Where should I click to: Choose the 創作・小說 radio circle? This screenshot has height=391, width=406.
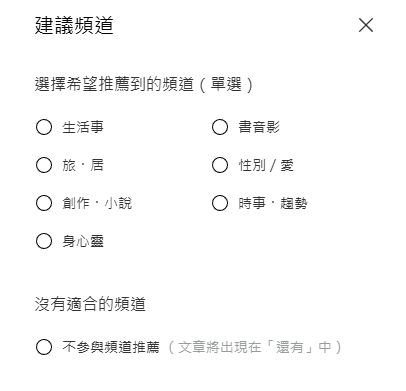pyautogui.click(x=44, y=203)
